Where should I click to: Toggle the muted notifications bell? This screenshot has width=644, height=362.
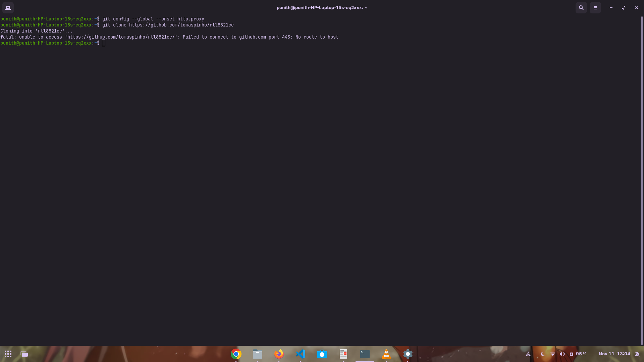(x=637, y=354)
